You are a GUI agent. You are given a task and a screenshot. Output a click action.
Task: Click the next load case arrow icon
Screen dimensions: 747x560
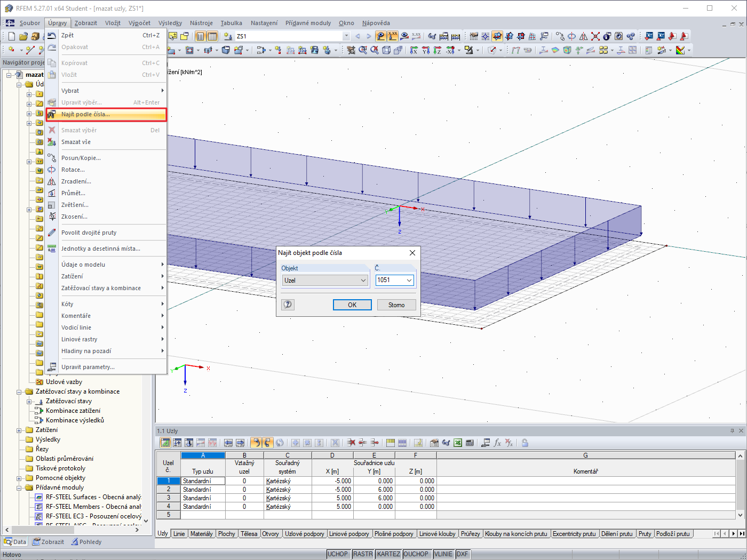(369, 36)
